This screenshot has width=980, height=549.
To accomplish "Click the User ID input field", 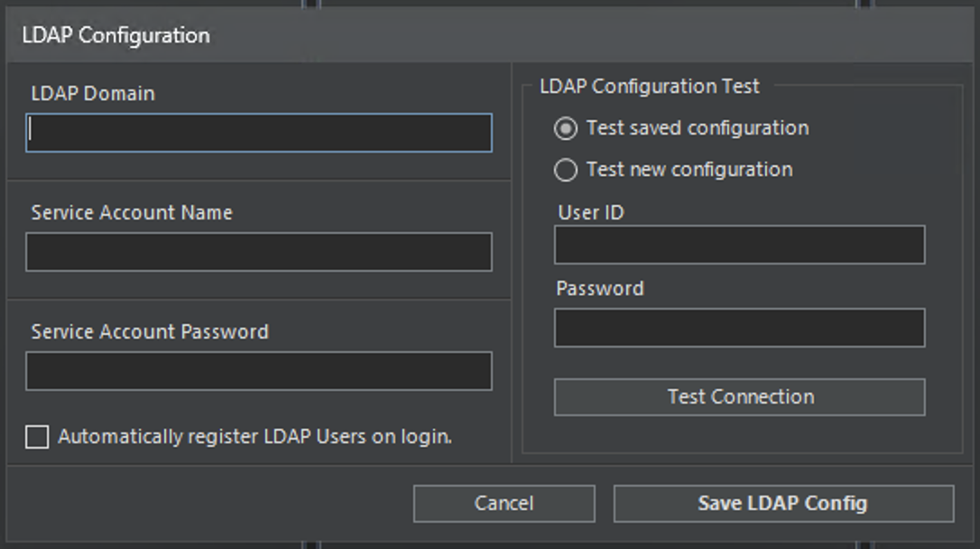I will click(739, 245).
